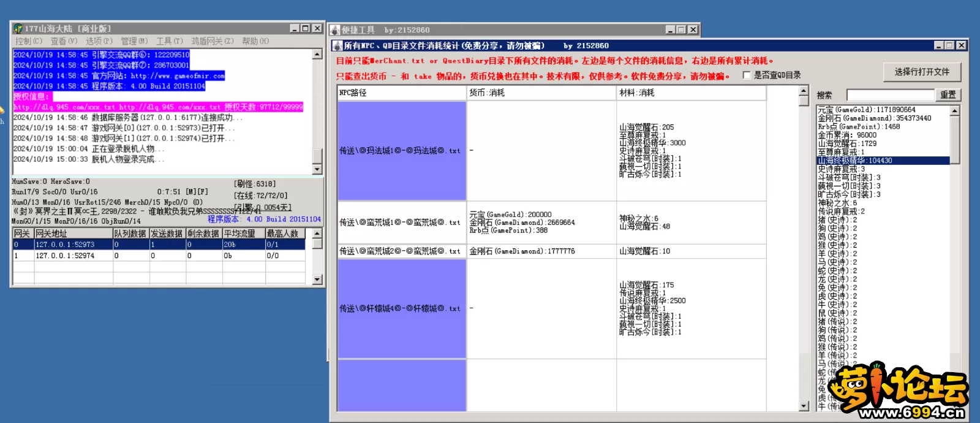Select 旷古烁今[时装]:3 in the totals list

pyautogui.click(x=883, y=194)
